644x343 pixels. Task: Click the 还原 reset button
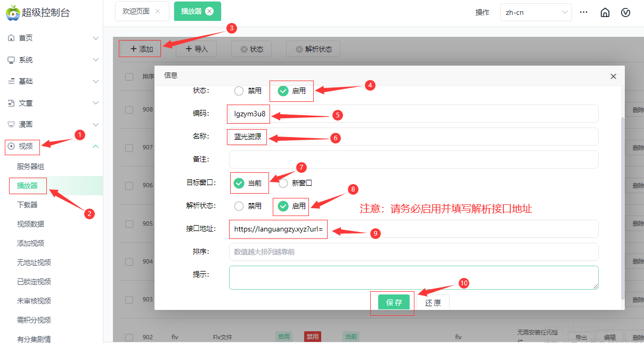(433, 302)
